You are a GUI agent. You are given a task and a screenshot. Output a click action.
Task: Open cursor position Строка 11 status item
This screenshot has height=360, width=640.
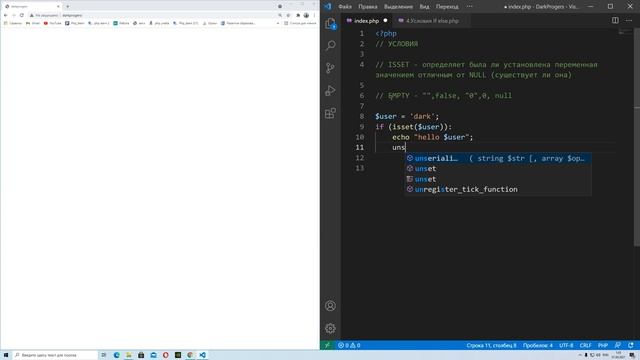click(x=491, y=345)
